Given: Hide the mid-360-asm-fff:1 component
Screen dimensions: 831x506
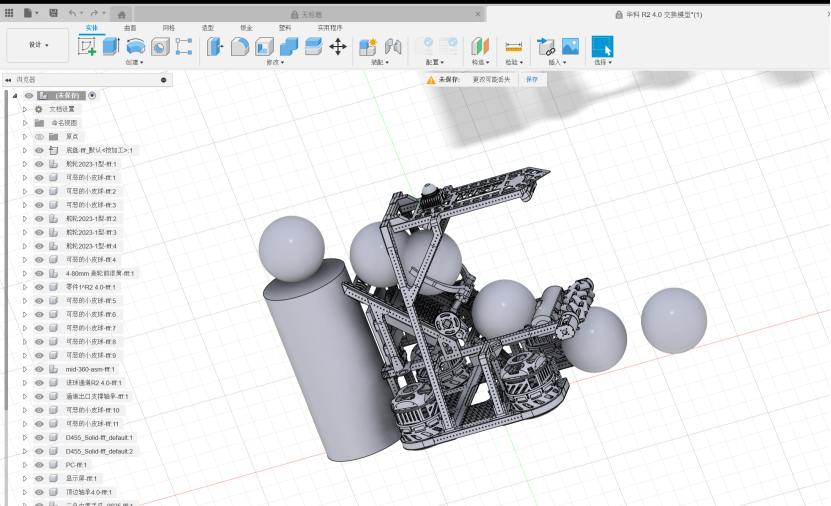Looking at the screenshot, I should [x=39, y=369].
